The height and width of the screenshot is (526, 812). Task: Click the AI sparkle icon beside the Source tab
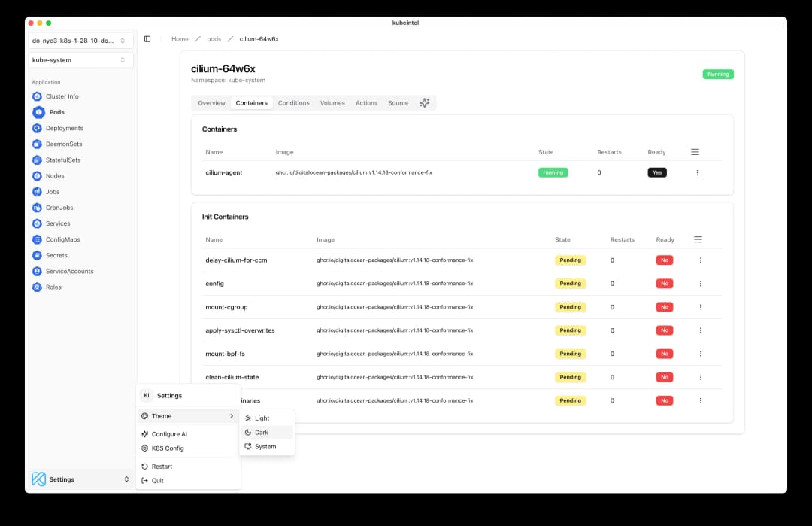[425, 102]
